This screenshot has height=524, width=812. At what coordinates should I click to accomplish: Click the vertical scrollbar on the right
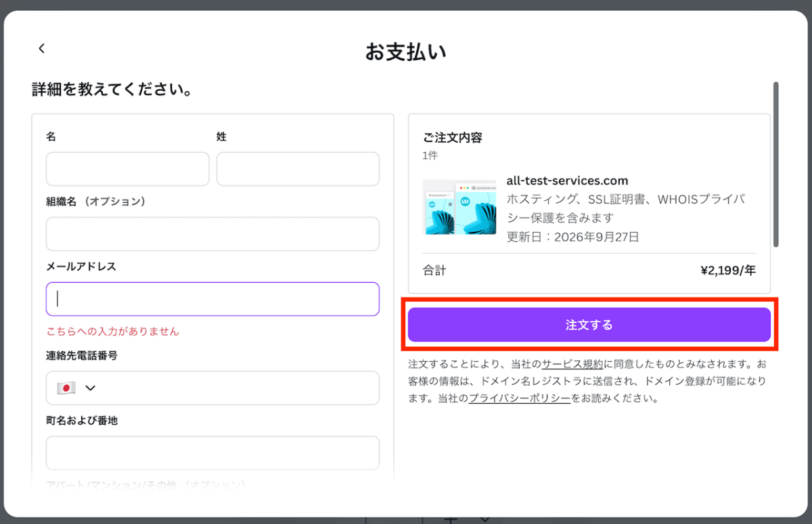[x=775, y=164]
